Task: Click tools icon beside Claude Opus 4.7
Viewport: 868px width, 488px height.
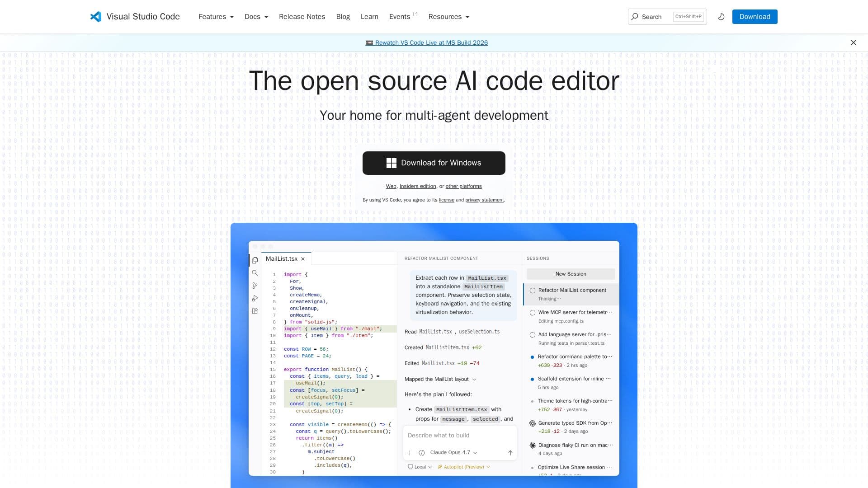Action: click(422, 453)
